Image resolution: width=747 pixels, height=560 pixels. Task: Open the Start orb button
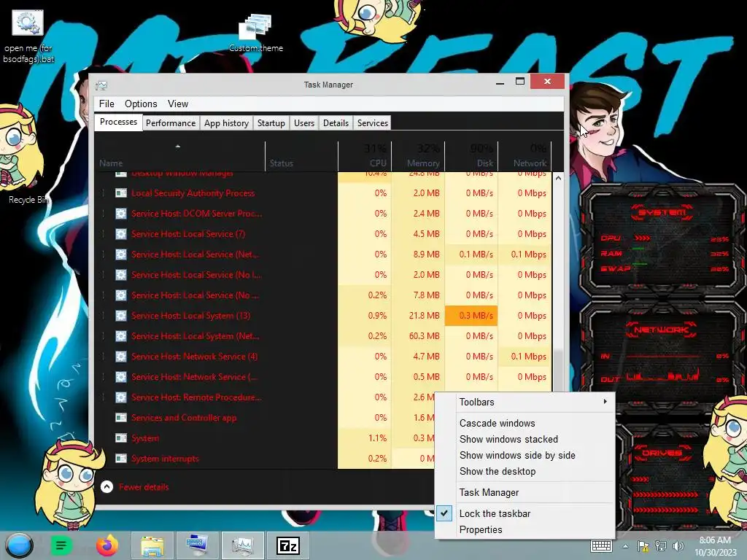tap(20, 545)
